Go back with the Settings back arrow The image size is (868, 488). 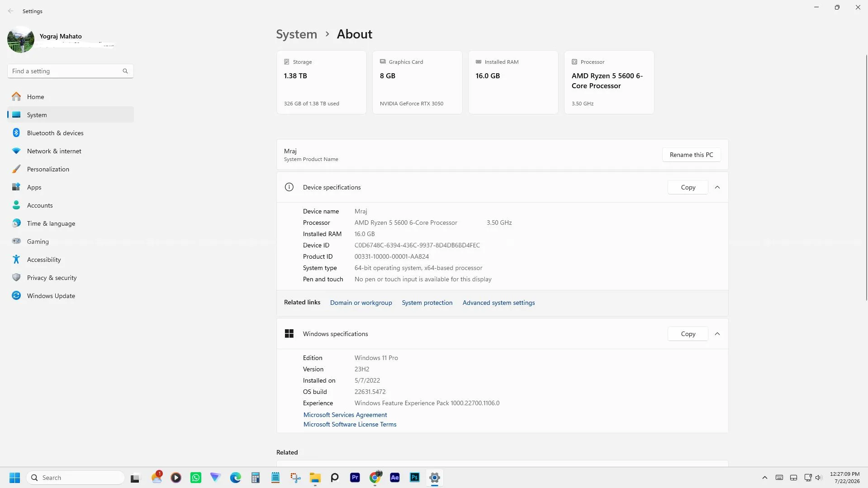point(11,11)
